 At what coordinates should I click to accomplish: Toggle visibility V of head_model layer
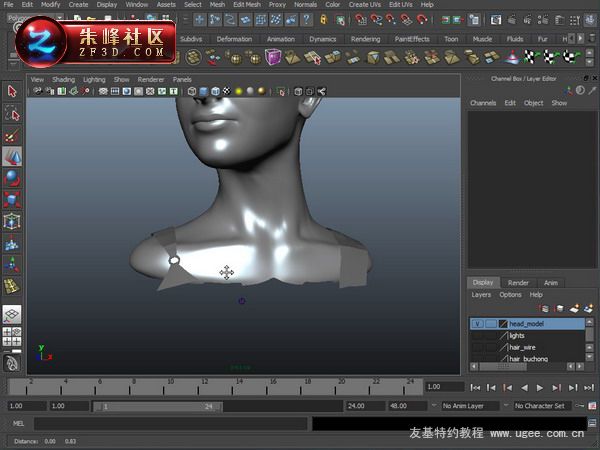[x=477, y=324]
